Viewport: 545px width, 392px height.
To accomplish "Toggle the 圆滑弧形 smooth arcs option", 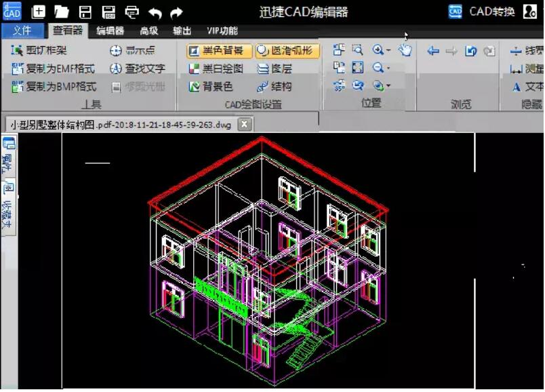I will pos(287,51).
